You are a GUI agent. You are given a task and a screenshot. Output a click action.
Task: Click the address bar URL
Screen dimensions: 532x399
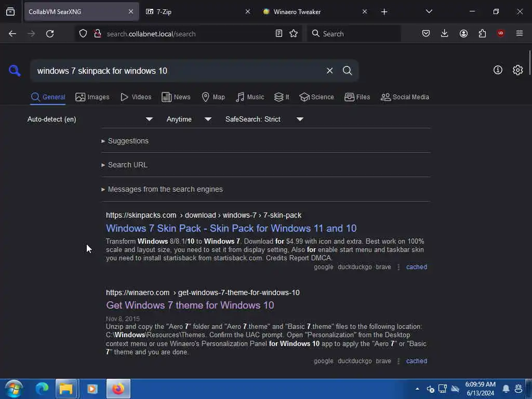click(151, 34)
